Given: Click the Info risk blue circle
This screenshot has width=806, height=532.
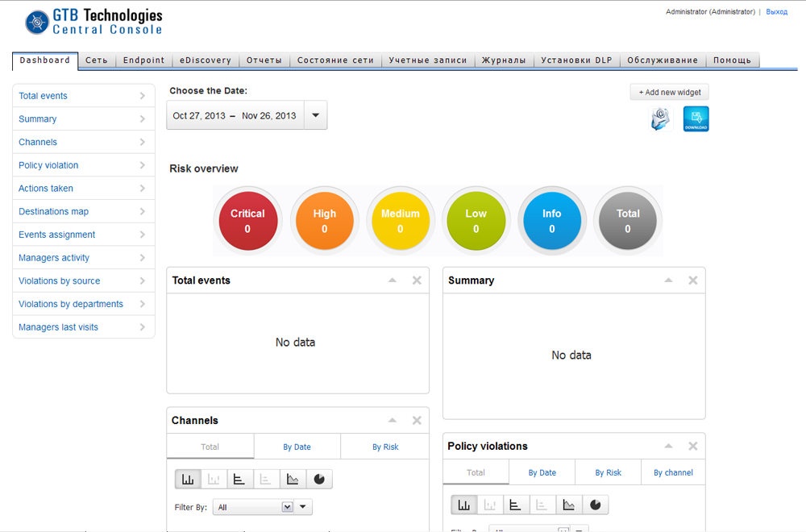Looking at the screenshot, I should coord(551,221).
